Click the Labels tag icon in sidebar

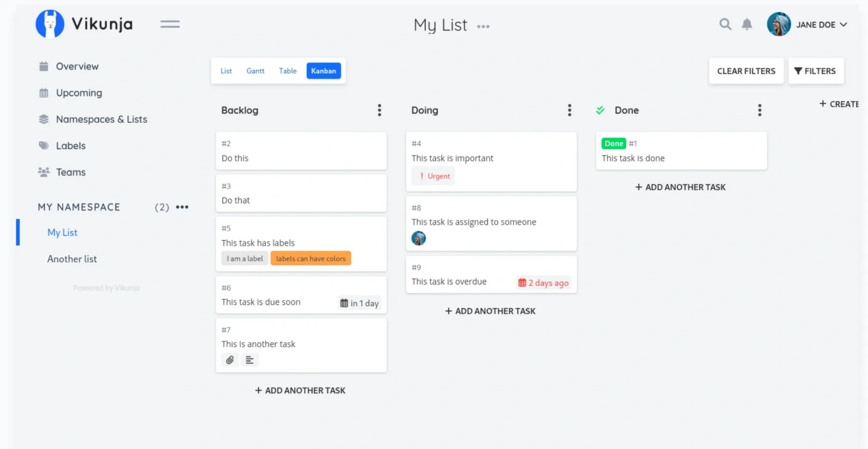pos(43,145)
